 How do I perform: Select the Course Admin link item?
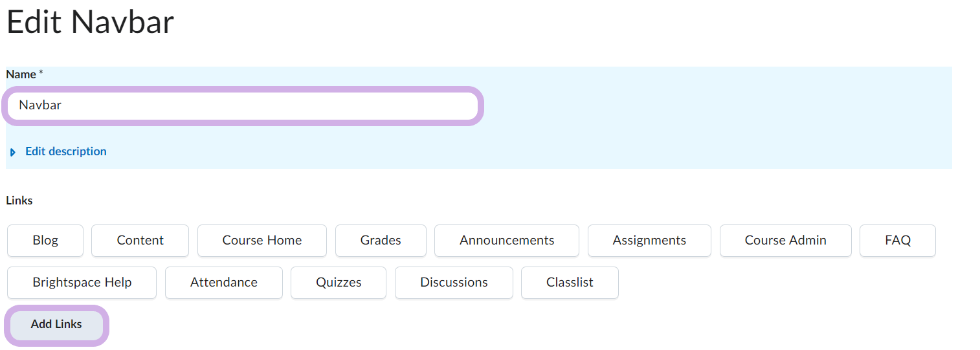click(785, 241)
